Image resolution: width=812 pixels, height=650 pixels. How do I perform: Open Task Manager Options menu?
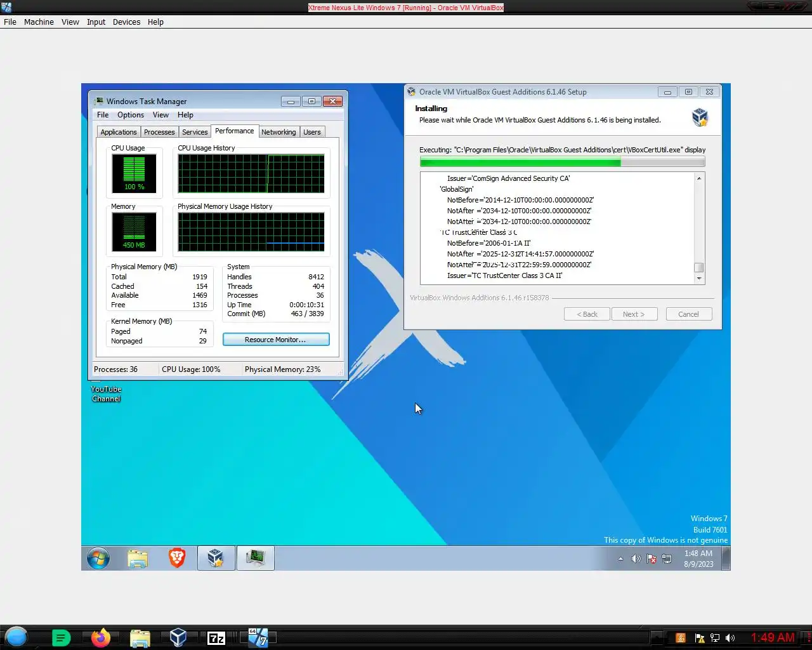coord(131,115)
